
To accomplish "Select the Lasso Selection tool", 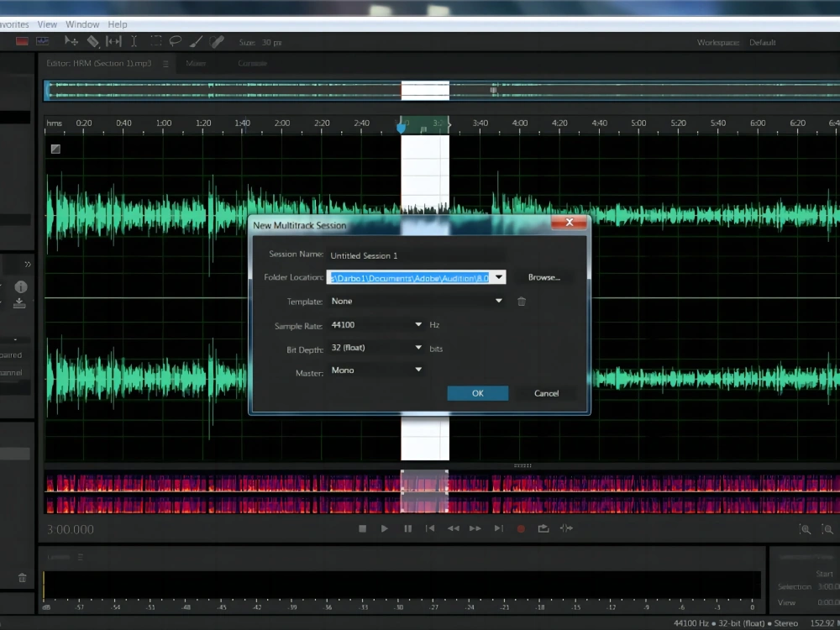I will [176, 41].
